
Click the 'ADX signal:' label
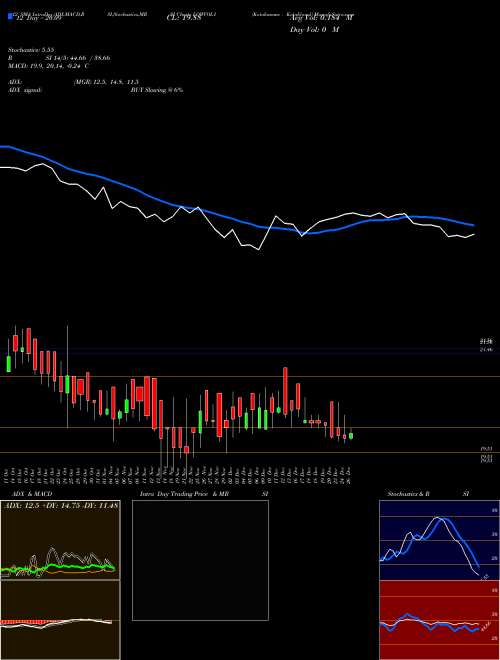click(x=24, y=90)
